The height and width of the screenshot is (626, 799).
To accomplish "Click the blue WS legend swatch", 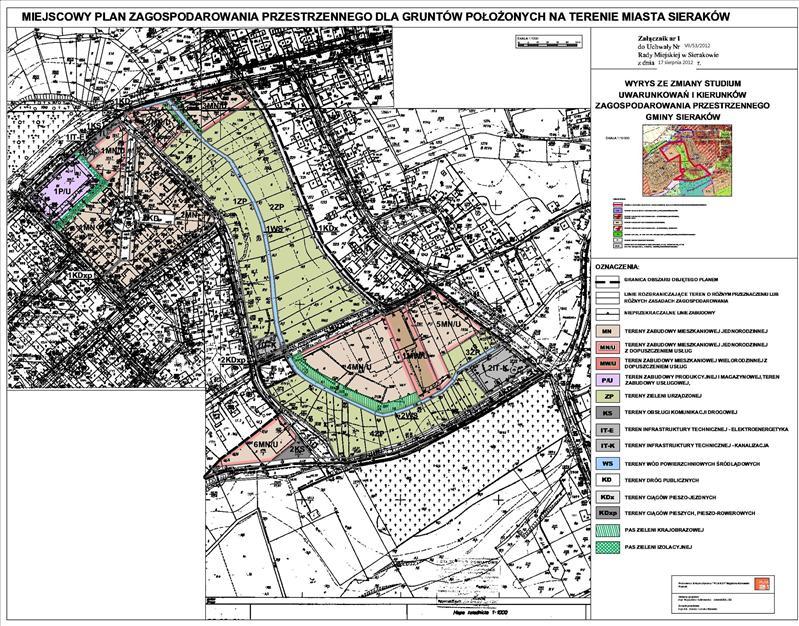I will pos(607,464).
